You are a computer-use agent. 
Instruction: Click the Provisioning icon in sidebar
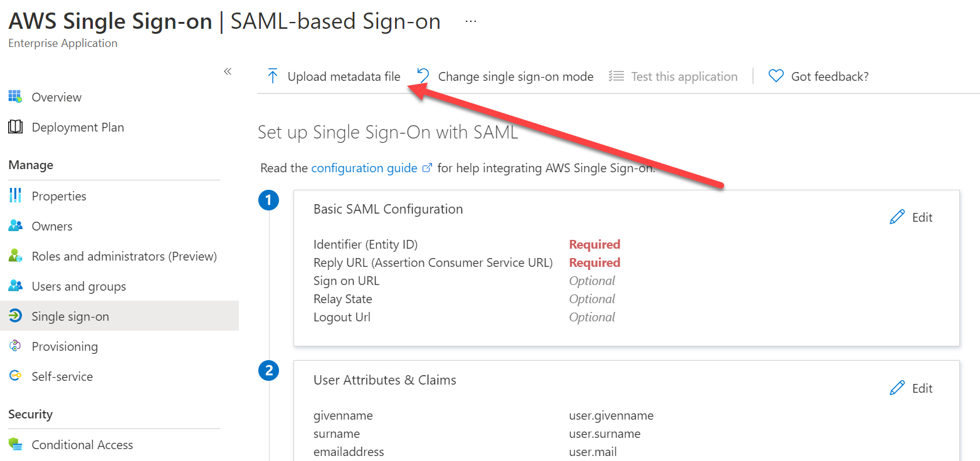tap(15, 346)
